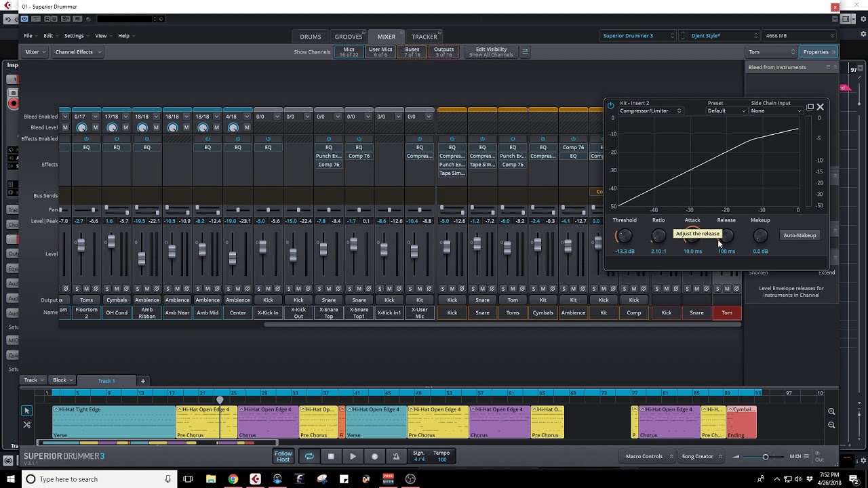
Task: Click the Makeup gain knob
Action: [760, 236]
